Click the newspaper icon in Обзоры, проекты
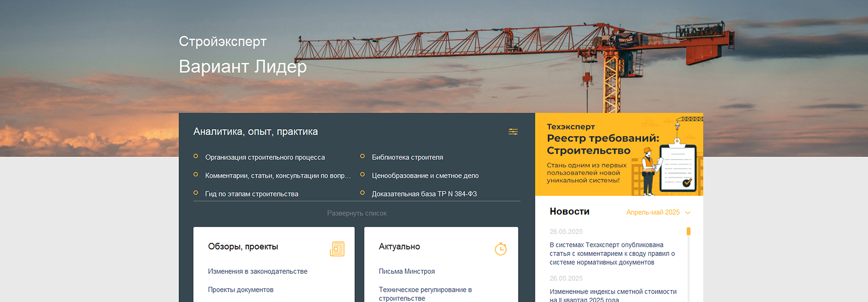Viewport: 868px width, 302px height. click(x=337, y=249)
